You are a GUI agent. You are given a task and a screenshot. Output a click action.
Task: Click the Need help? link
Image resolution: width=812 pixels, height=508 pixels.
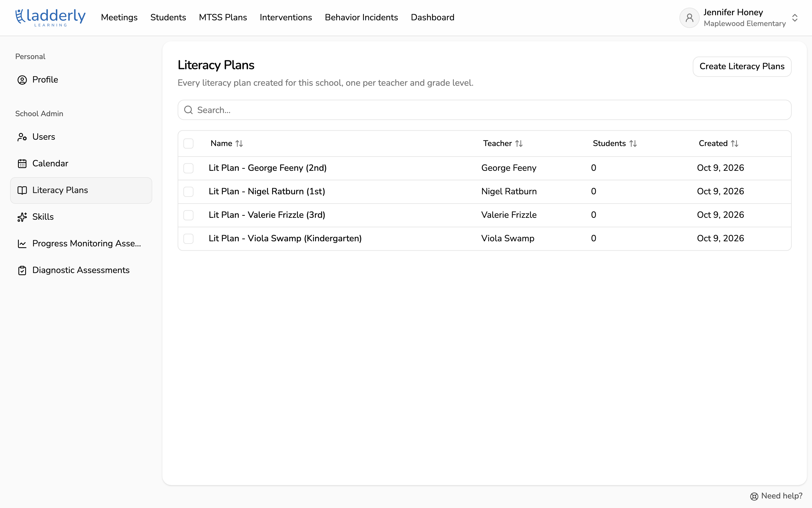776,496
